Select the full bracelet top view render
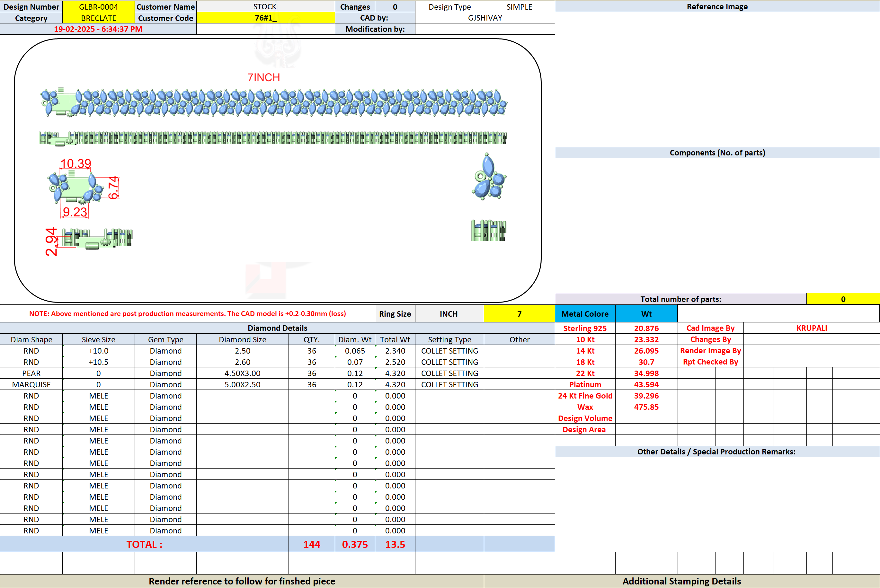 click(273, 102)
